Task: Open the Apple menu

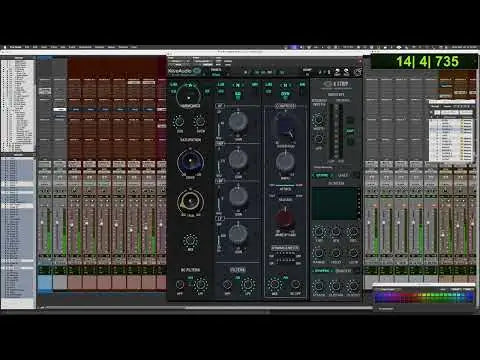Action: tap(5, 47)
